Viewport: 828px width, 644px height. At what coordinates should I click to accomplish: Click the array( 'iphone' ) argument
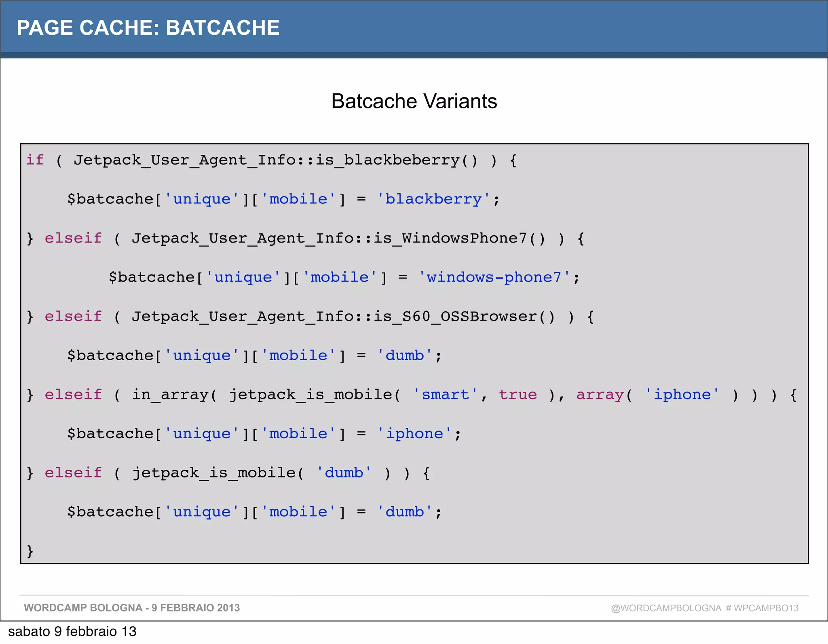pyautogui.click(x=657, y=395)
